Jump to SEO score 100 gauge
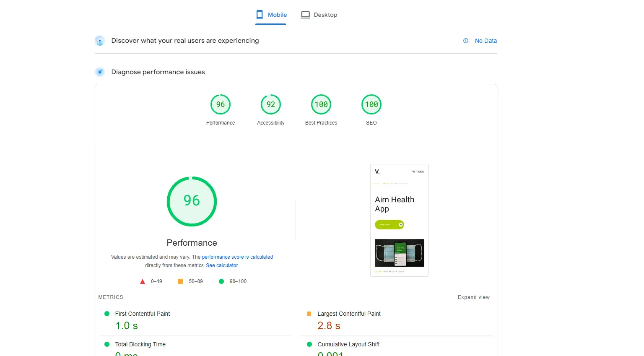 click(371, 104)
